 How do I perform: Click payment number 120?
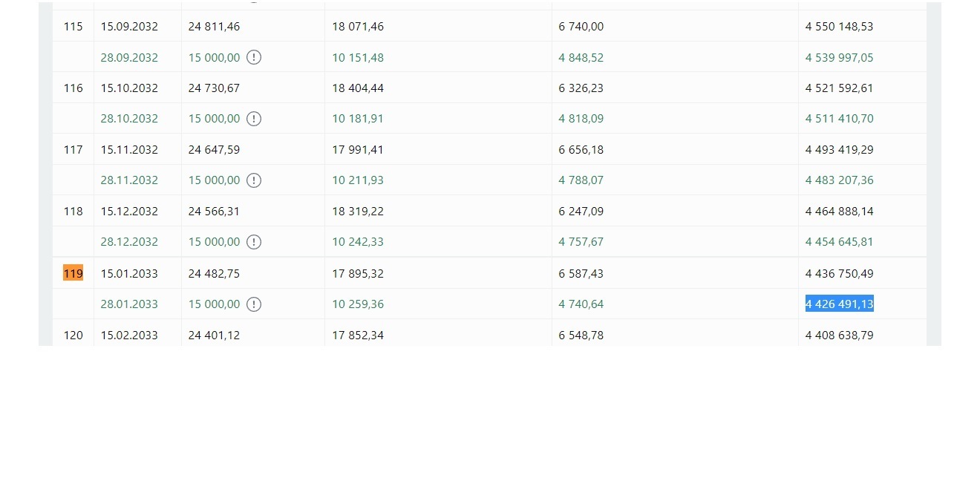[73, 336]
